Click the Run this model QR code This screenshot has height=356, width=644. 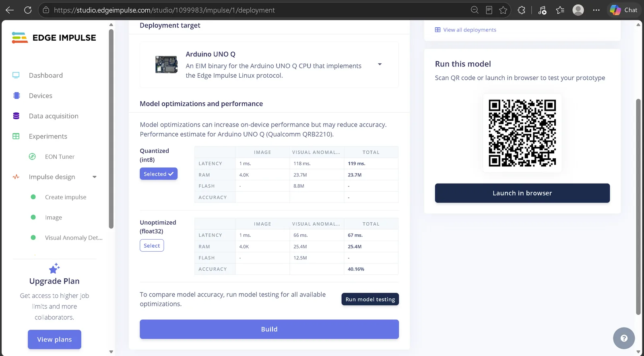tap(522, 133)
